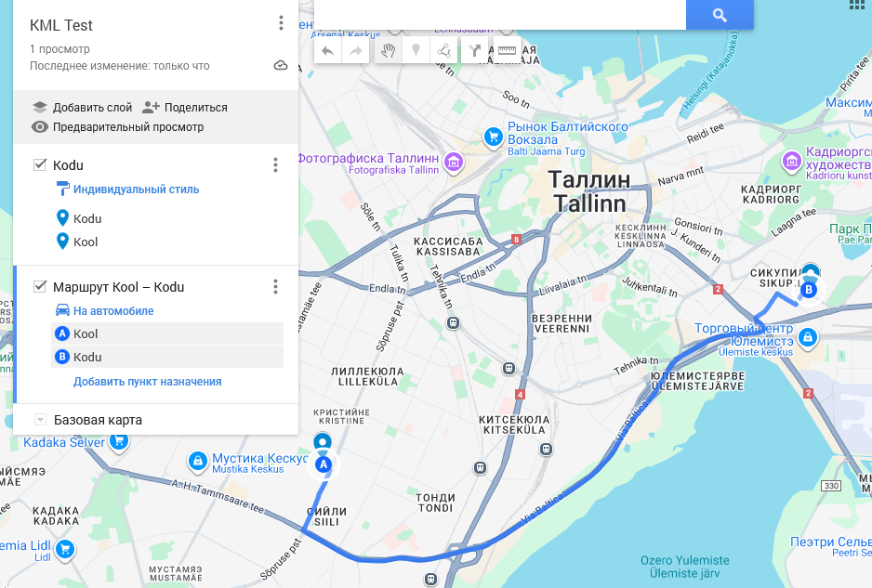Click Поделиться to share the map

click(x=185, y=107)
